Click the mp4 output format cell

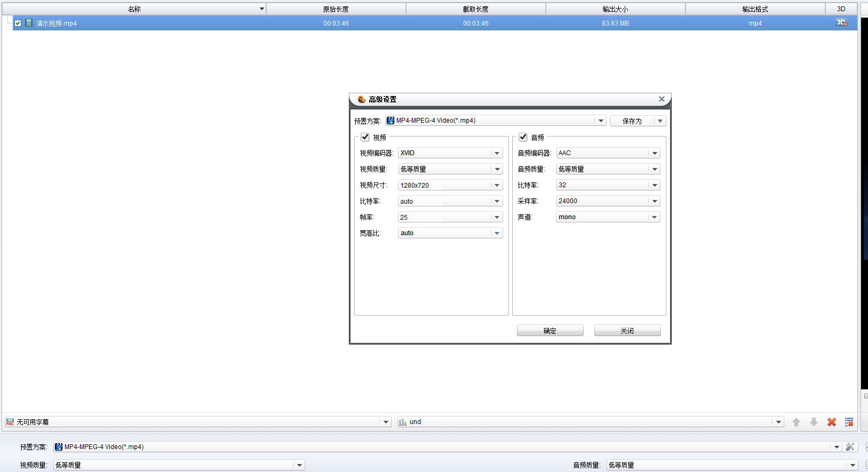tap(755, 23)
